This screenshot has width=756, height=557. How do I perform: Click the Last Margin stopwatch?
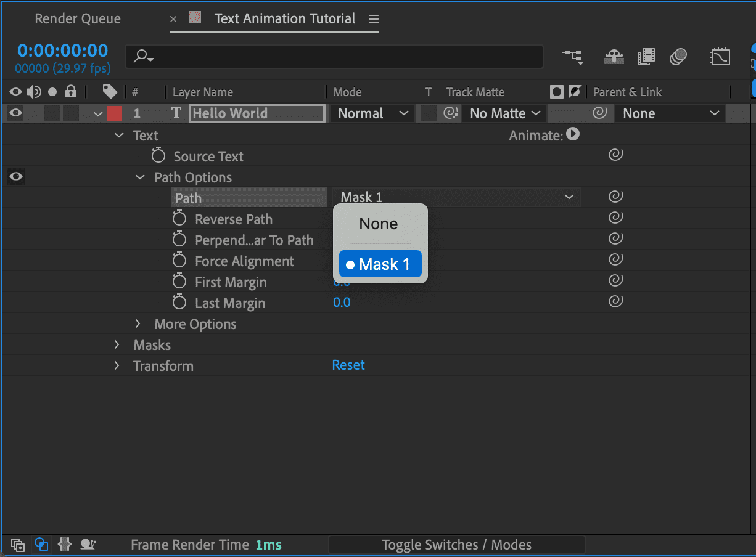click(179, 302)
